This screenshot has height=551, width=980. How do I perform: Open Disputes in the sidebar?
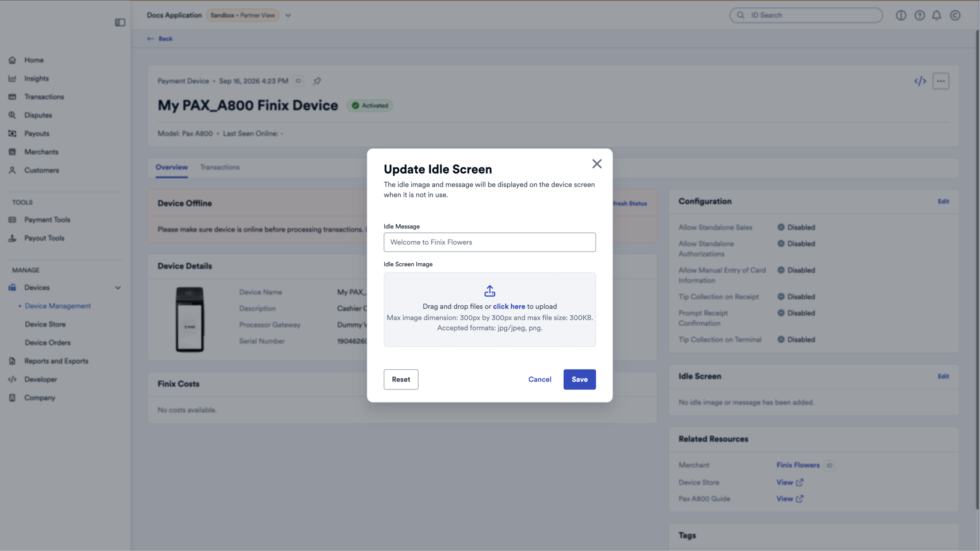38,115
